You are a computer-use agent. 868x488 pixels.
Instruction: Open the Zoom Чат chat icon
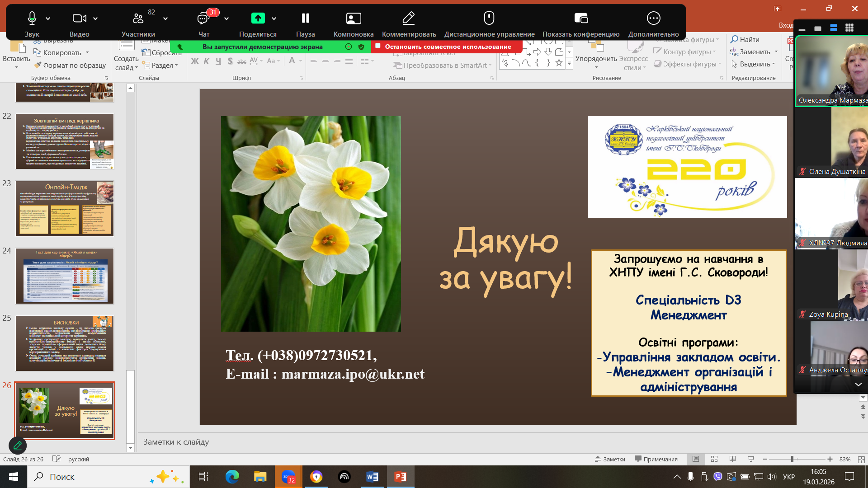pos(203,19)
